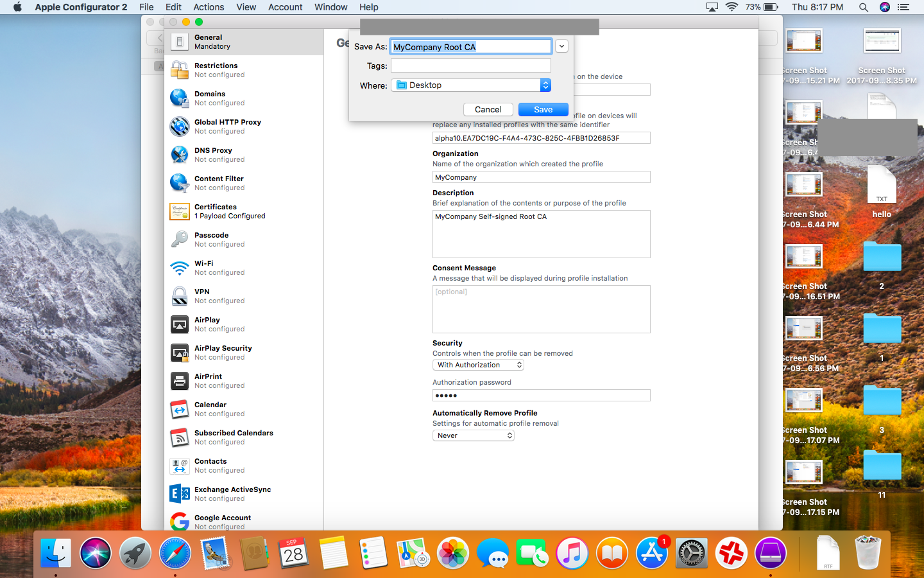
Task: Open the Content Filter icon
Action: (x=180, y=183)
